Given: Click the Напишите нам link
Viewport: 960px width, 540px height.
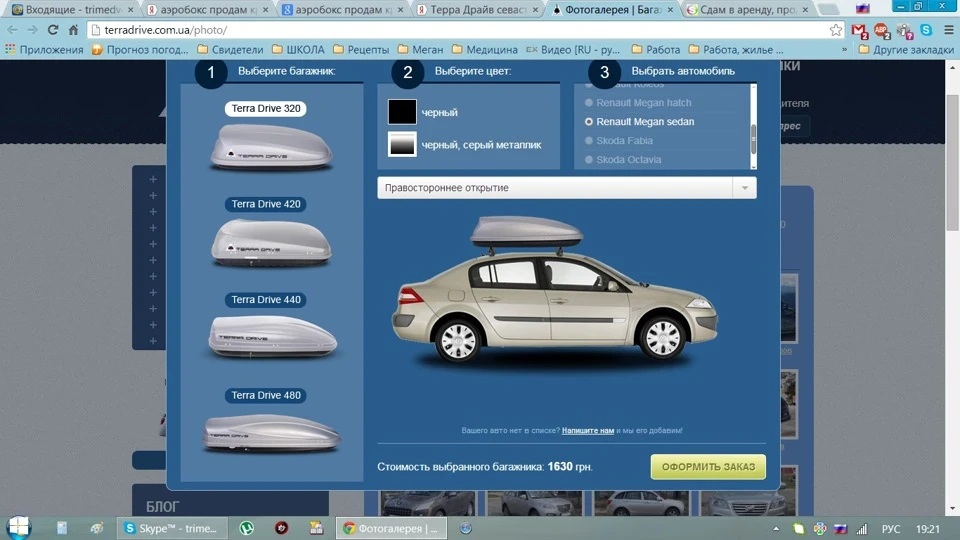Looking at the screenshot, I should pos(588,430).
